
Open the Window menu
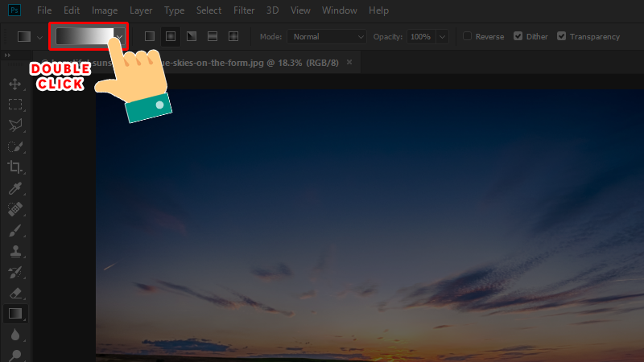coord(339,10)
